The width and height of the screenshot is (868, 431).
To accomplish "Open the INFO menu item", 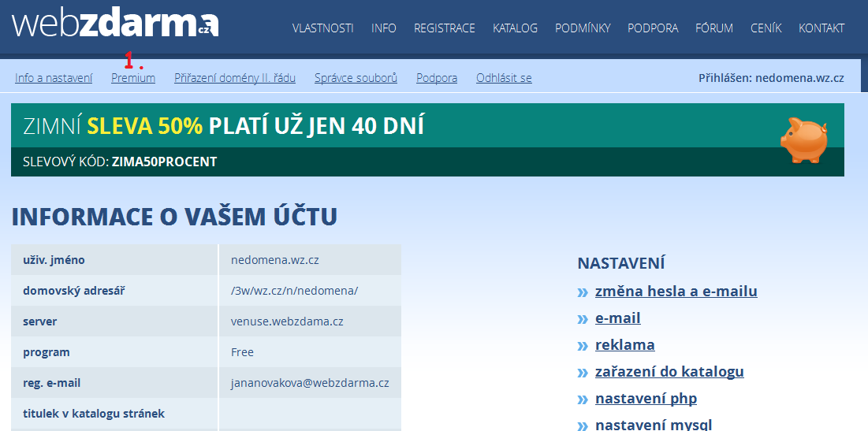I will coord(384,28).
